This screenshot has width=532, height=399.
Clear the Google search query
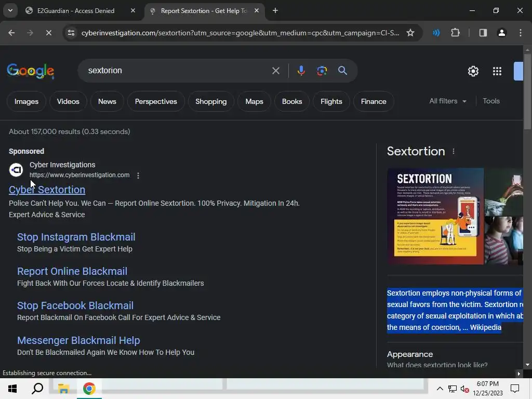tap(276, 71)
